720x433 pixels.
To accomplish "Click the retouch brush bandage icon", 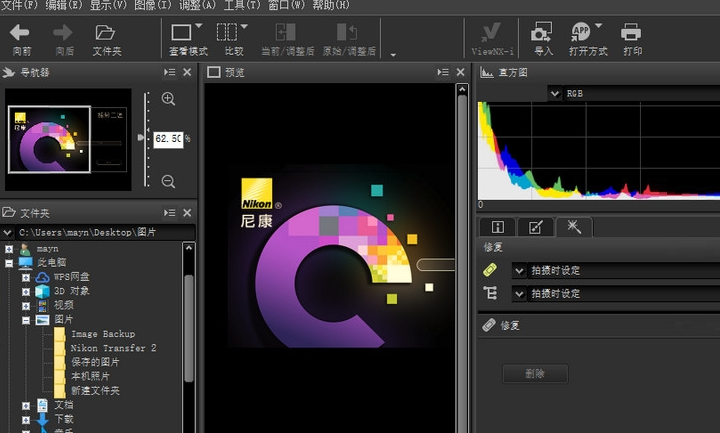I will 490,270.
